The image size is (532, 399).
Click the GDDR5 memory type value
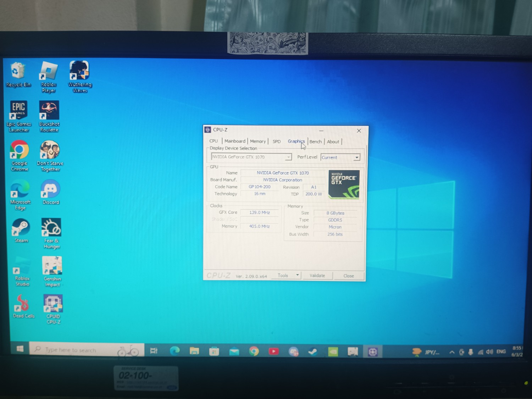pos(335,220)
